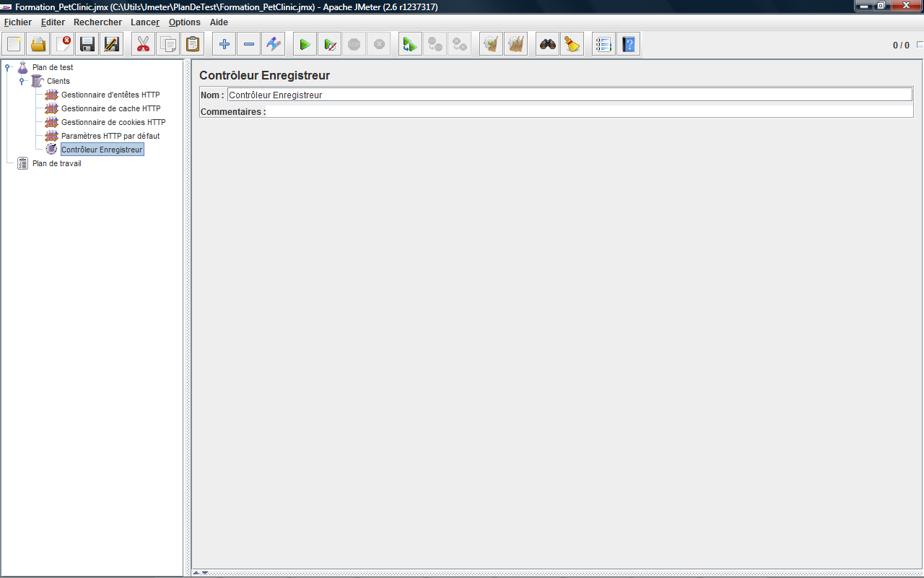Clear results with the broom icon

point(572,45)
